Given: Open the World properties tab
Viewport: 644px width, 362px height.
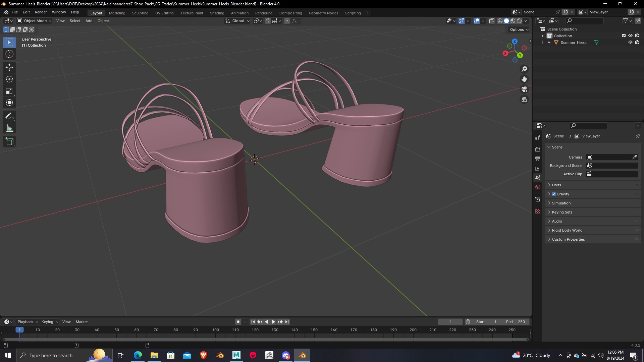Looking at the screenshot, I should coord(538,187).
